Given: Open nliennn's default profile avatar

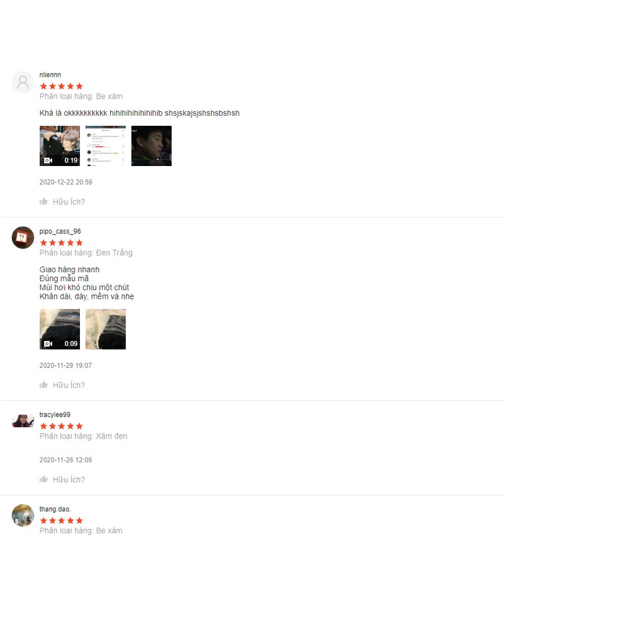Looking at the screenshot, I should click(x=23, y=82).
